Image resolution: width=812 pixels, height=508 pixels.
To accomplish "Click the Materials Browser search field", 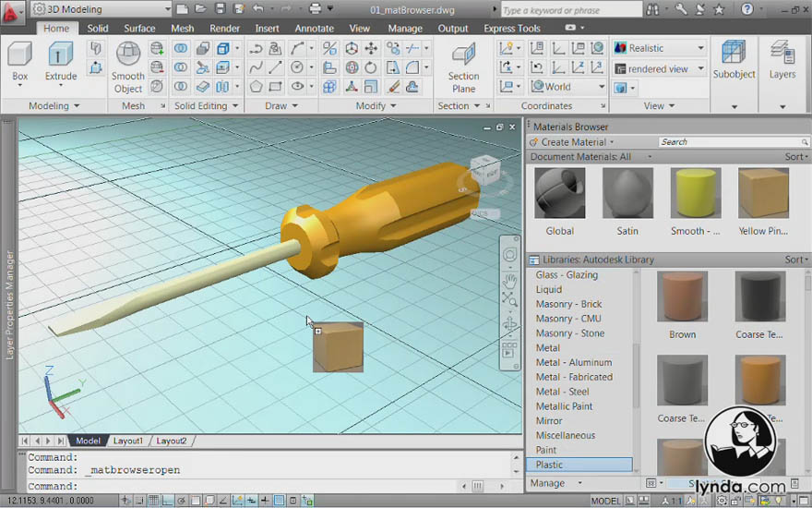I will click(x=734, y=142).
